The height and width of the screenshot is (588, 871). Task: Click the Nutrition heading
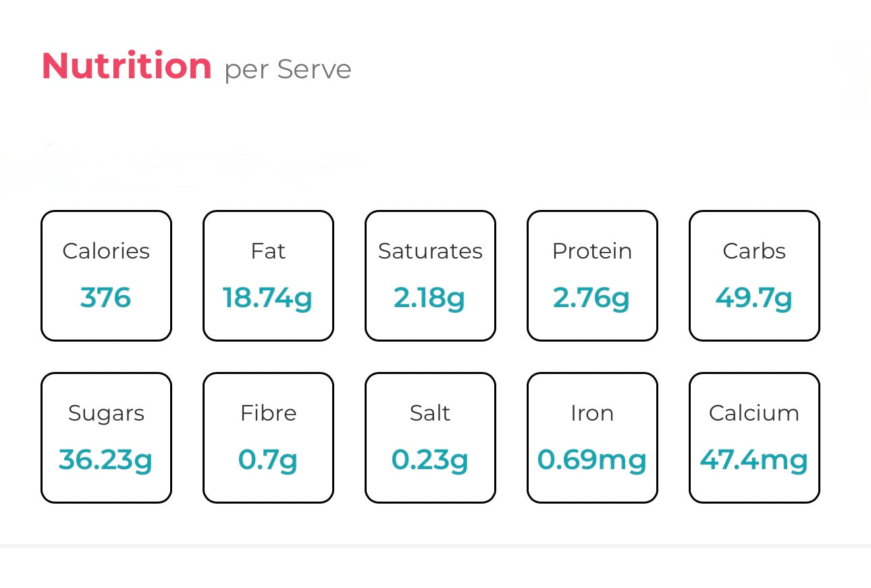click(126, 67)
